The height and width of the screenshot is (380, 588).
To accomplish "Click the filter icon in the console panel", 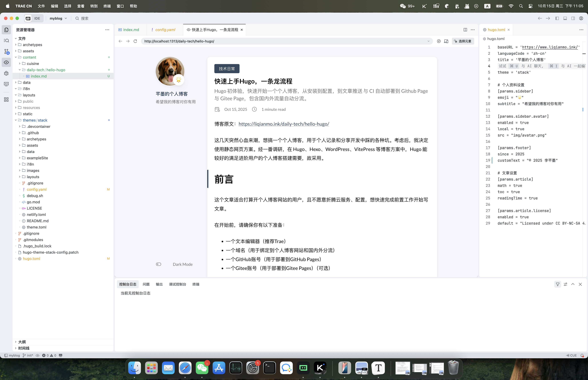I will pyautogui.click(x=557, y=284).
